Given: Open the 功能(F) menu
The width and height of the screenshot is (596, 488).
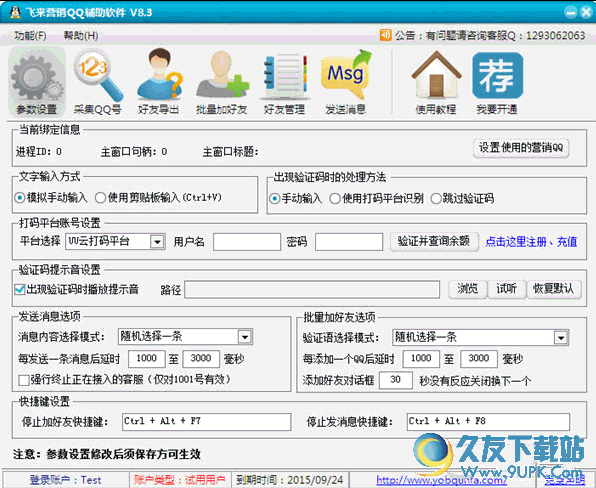Looking at the screenshot, I should [x=30, y=36].
